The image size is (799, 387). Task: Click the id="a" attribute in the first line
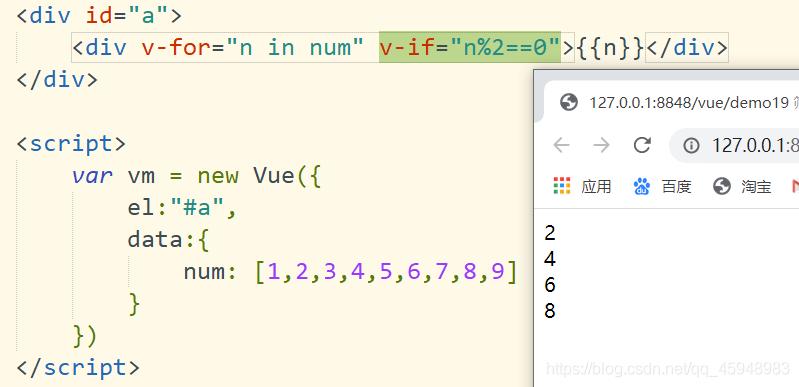tap(127, 15)
